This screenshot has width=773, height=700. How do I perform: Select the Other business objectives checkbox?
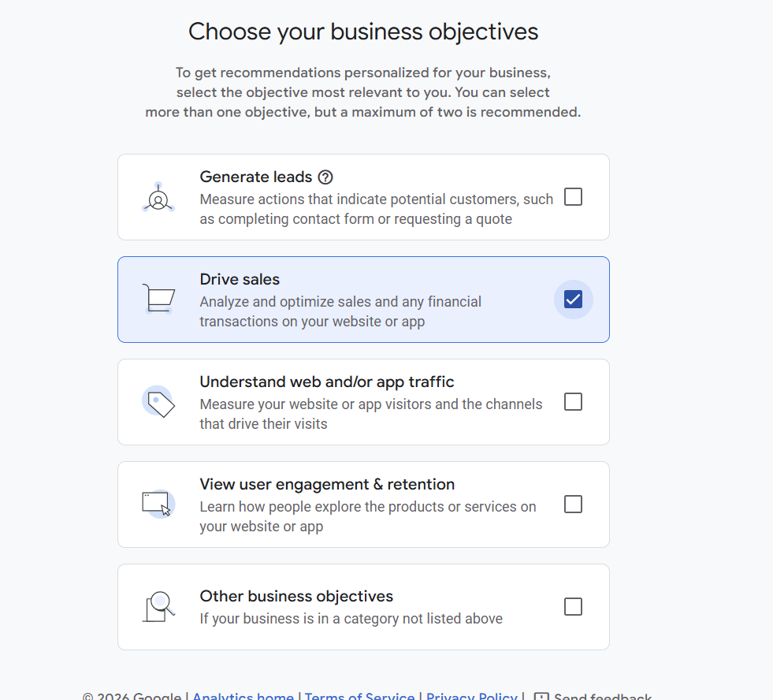tap(574, 607)
